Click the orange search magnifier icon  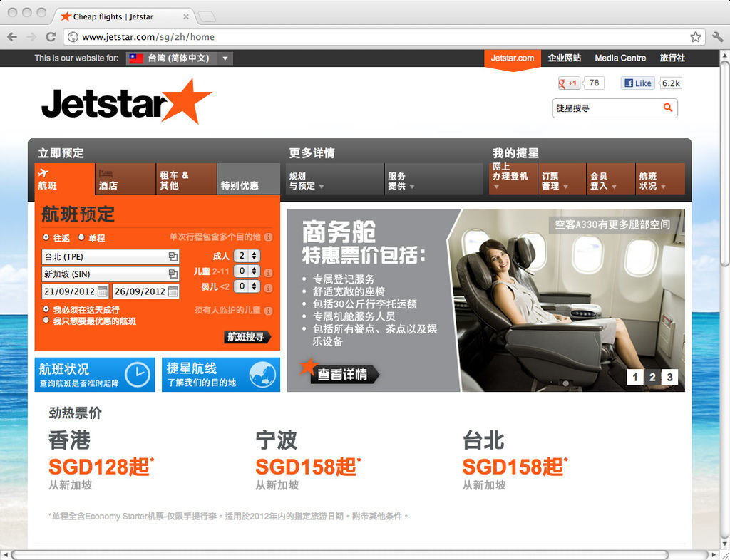pos(667,108)
